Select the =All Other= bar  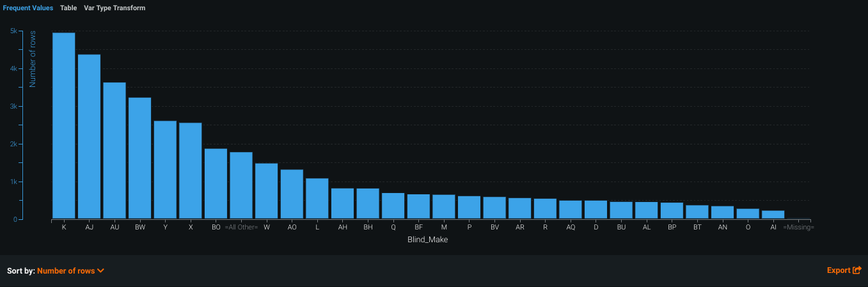click(241, 185)
